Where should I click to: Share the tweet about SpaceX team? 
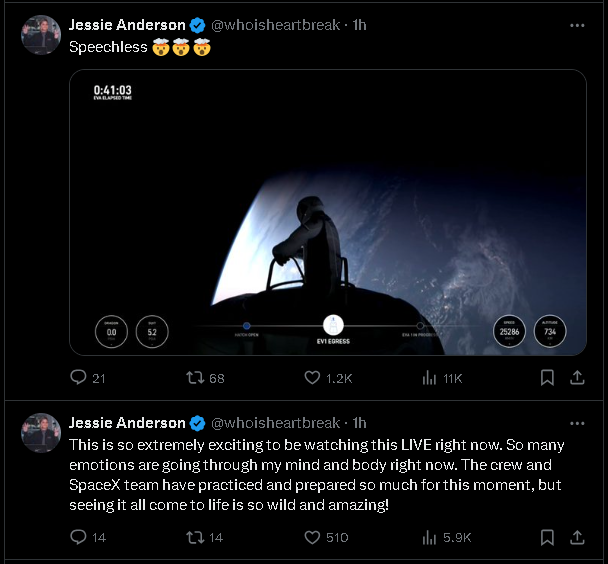pyautogui.click(x=577, y=537)
